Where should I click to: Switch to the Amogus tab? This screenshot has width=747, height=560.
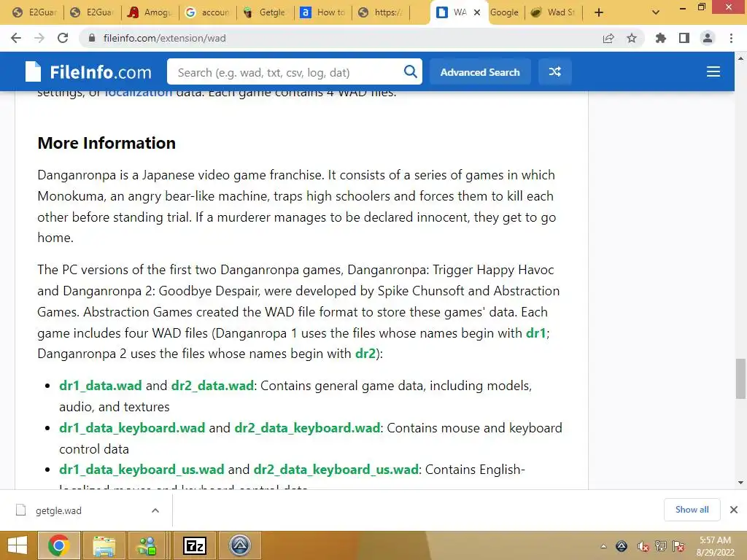pos(150,12)
